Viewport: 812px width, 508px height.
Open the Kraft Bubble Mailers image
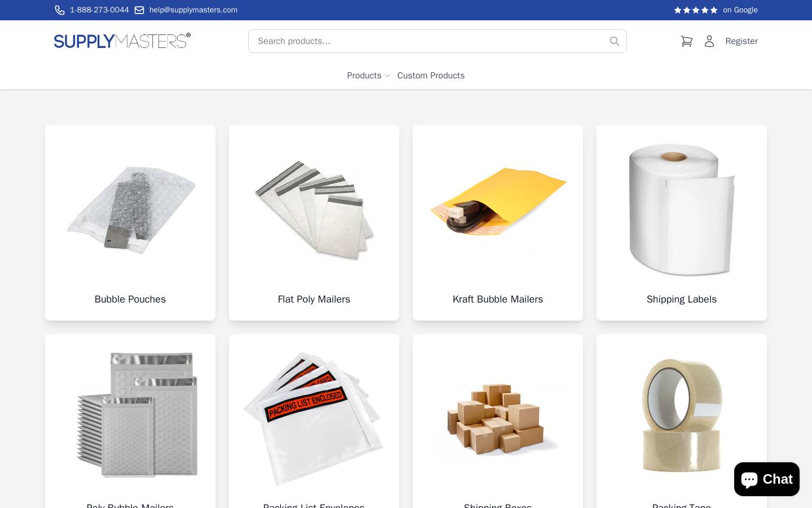(498, 210)
